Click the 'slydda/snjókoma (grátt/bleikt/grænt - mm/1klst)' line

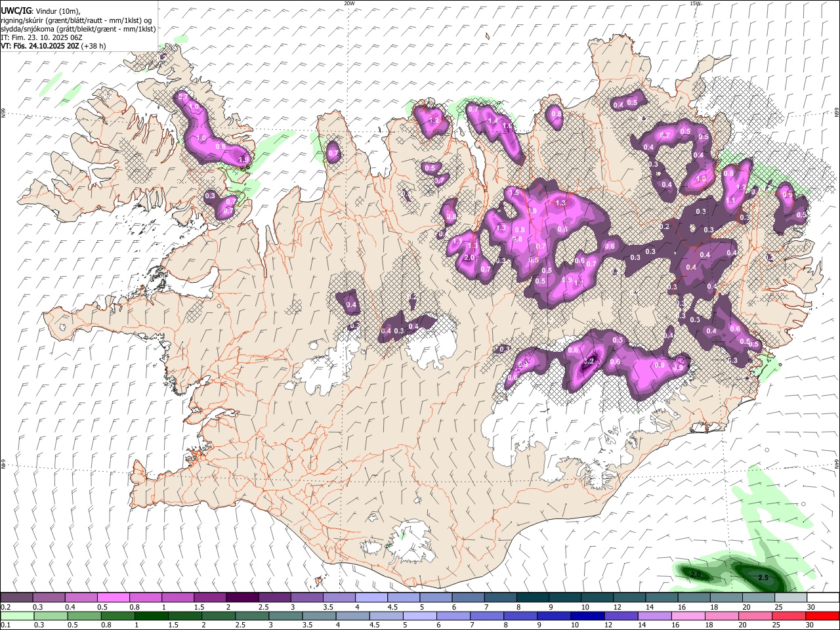click(78, 29)
